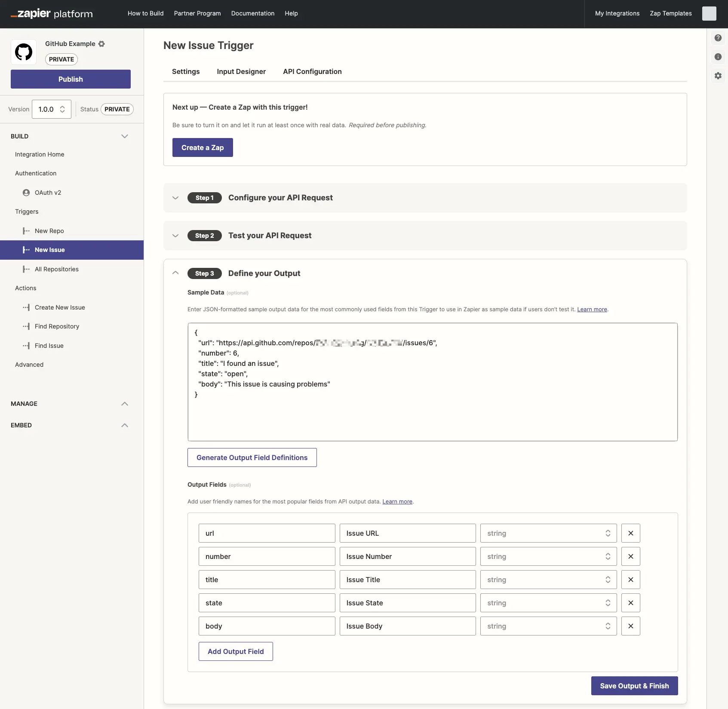
Task: Open Learn more link under Sample Data
Action: click(x=592, y=309)
